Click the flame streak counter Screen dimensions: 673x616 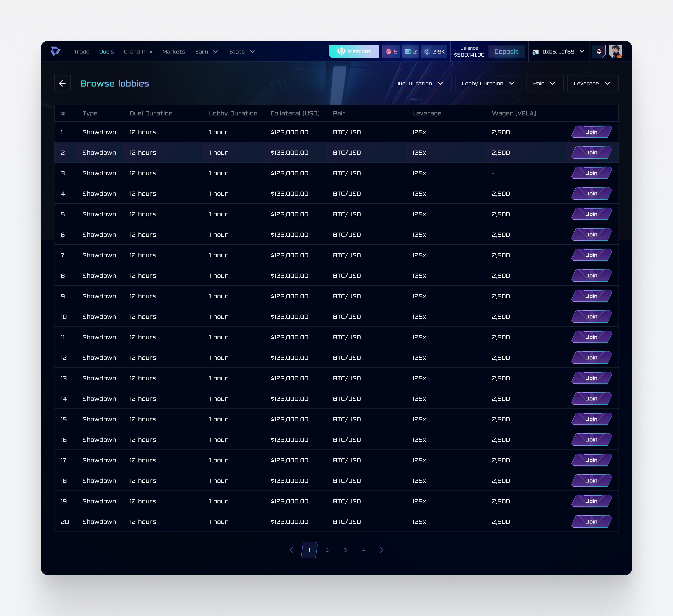pyautogui.click(x=391, y=52)
